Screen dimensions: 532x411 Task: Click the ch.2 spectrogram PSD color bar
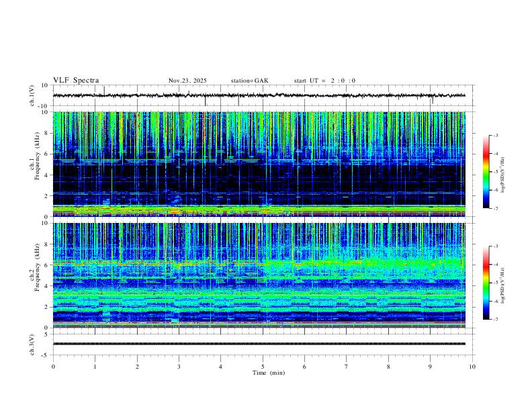[486, 283]
